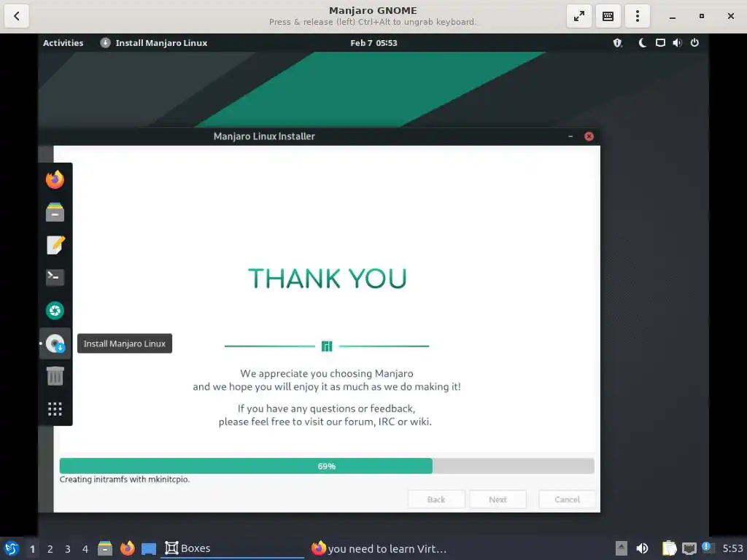The height and width of the screenshot is (560, 747).
Task: Open file manager launcher in host taskbar
Action: pos(105,548)
